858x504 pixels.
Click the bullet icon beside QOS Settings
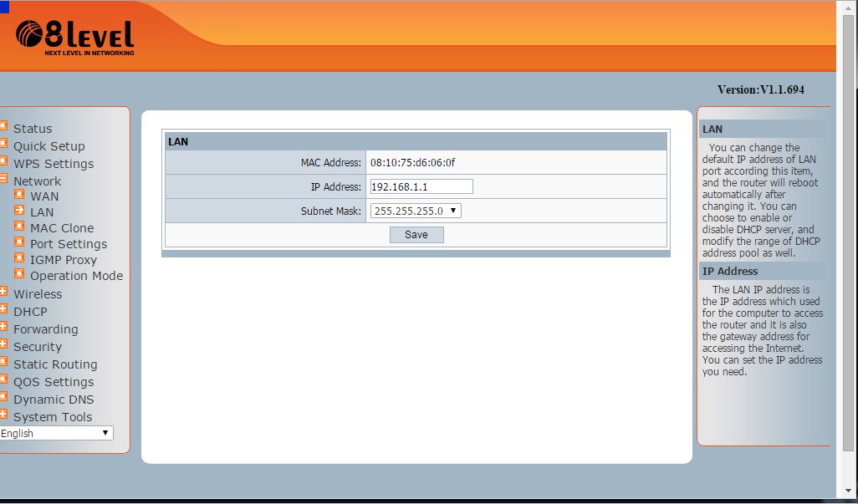(x=3, y=379)
